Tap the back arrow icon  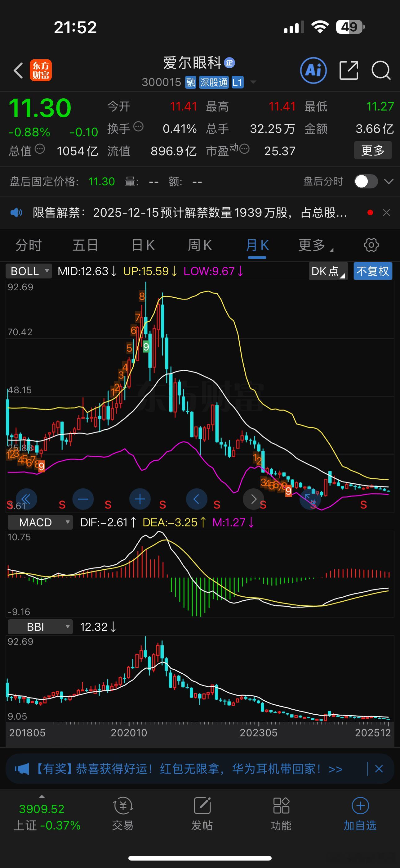click(x=18, y=70)
